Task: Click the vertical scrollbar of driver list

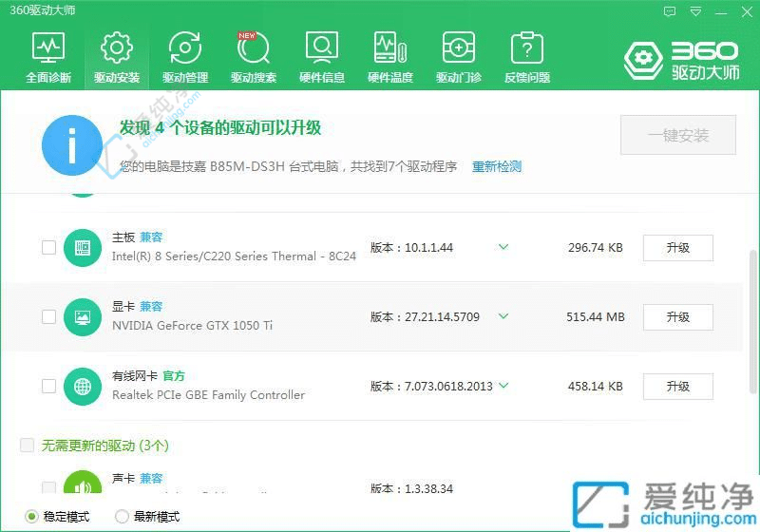Action: 752,322
